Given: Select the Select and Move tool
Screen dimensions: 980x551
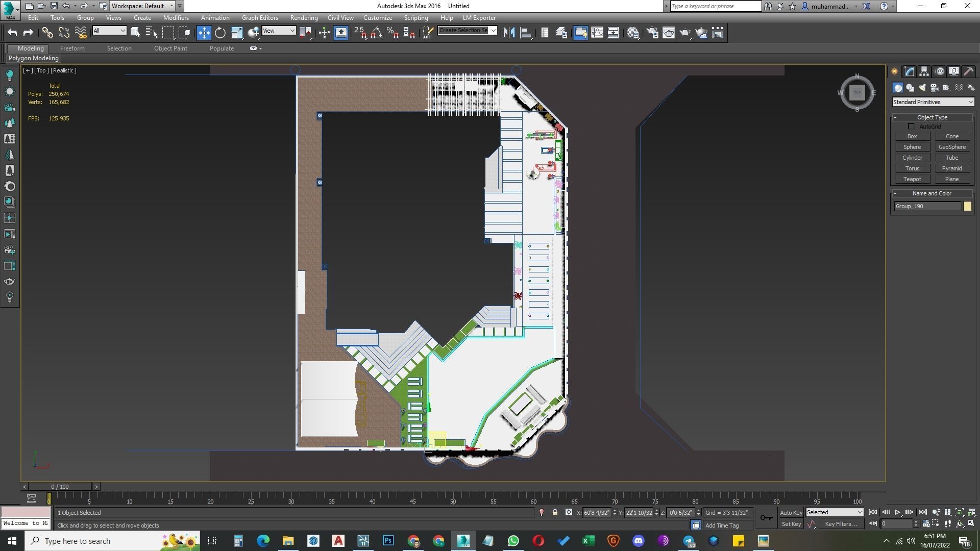Looking at the screenshot, I should pos(204,33).
